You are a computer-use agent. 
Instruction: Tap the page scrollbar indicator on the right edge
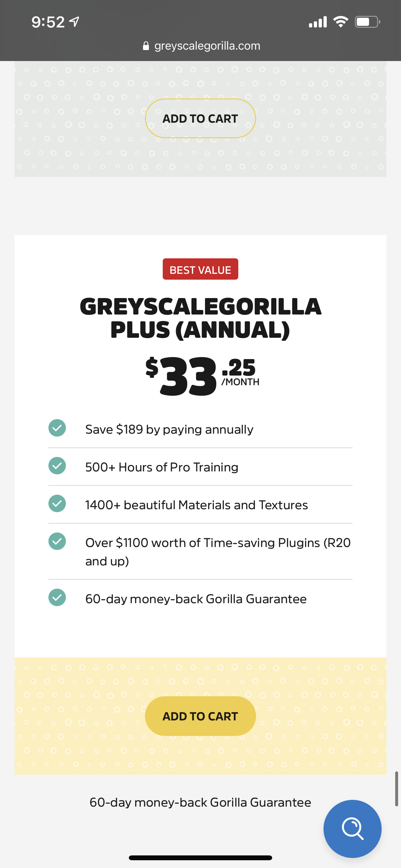click(396, 789)
